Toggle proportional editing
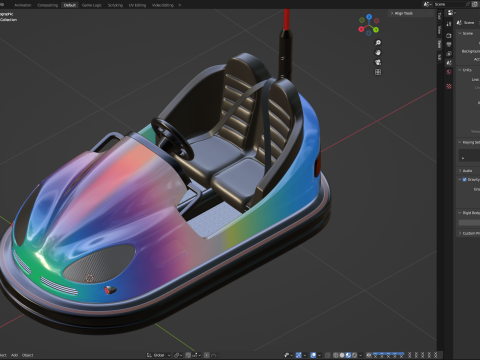 pos(207,355)
